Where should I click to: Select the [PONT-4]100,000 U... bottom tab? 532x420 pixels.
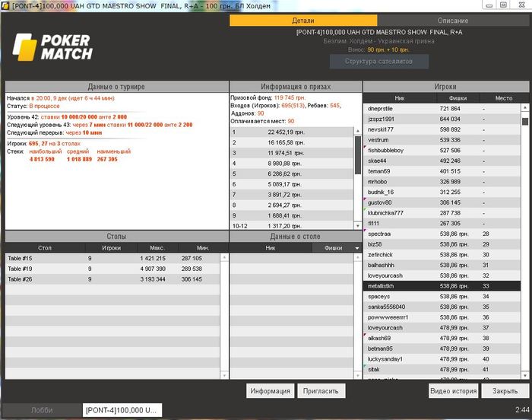coord(122,410)
